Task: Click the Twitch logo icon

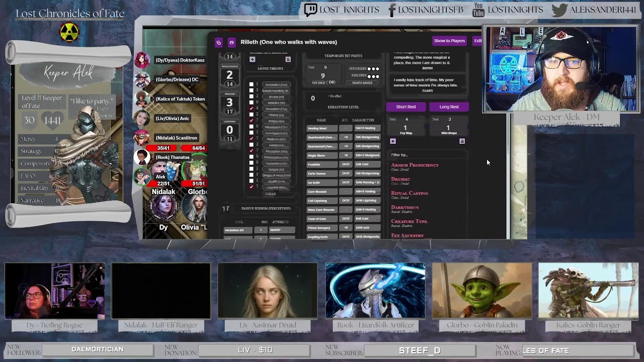Action: 310,10
